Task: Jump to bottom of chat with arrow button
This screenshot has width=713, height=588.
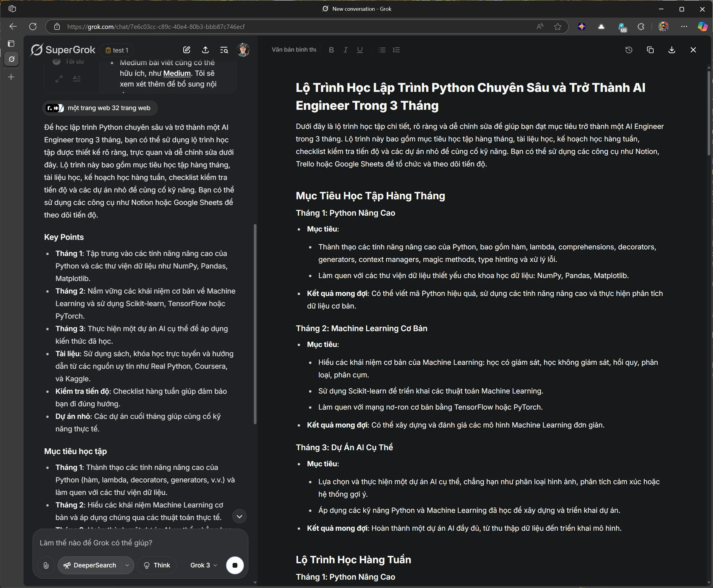Action: pyautogui.click(x=239, y=516)
